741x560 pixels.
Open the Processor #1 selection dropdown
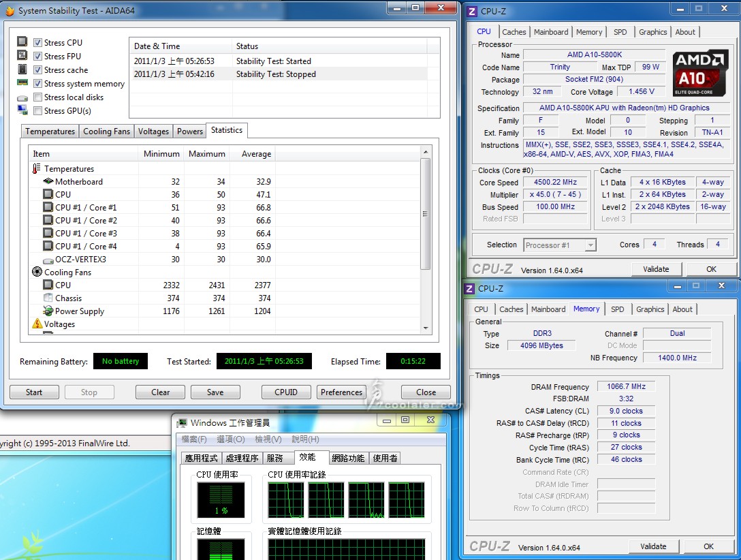pyautogui.click(x=590, y=245)
